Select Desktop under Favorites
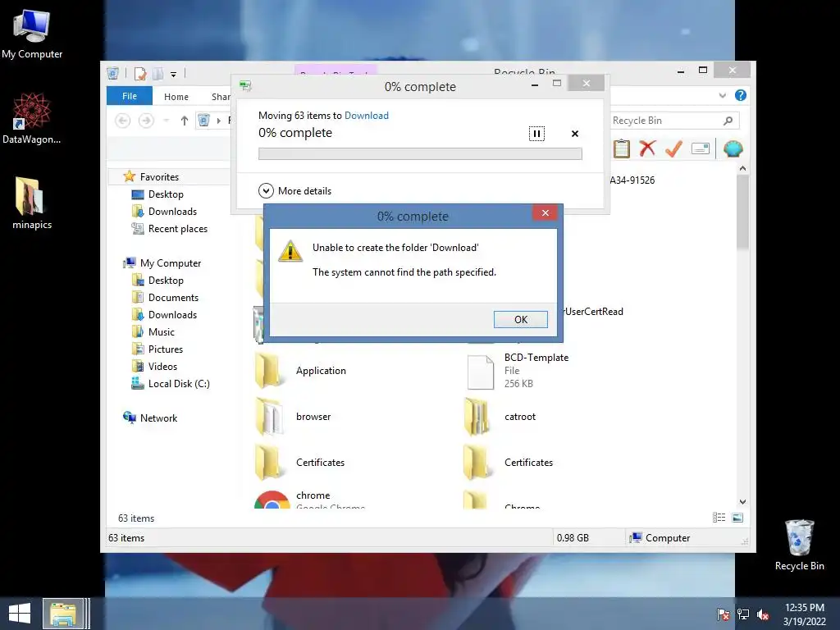 pyautogui.click(x=166, y=194)
